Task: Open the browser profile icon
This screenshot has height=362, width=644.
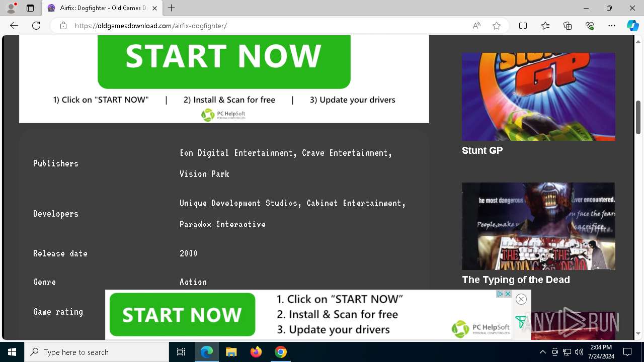Action: (11, 8)
